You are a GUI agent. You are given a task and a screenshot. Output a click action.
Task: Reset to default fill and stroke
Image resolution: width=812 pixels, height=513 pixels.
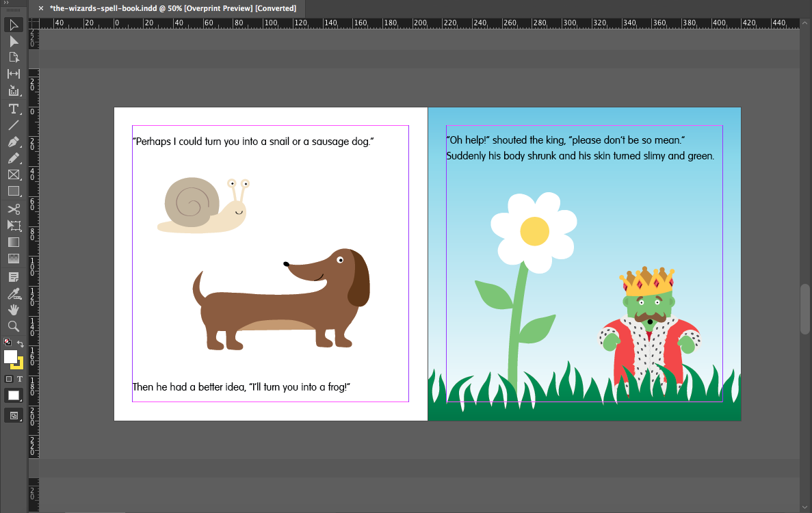8,342
